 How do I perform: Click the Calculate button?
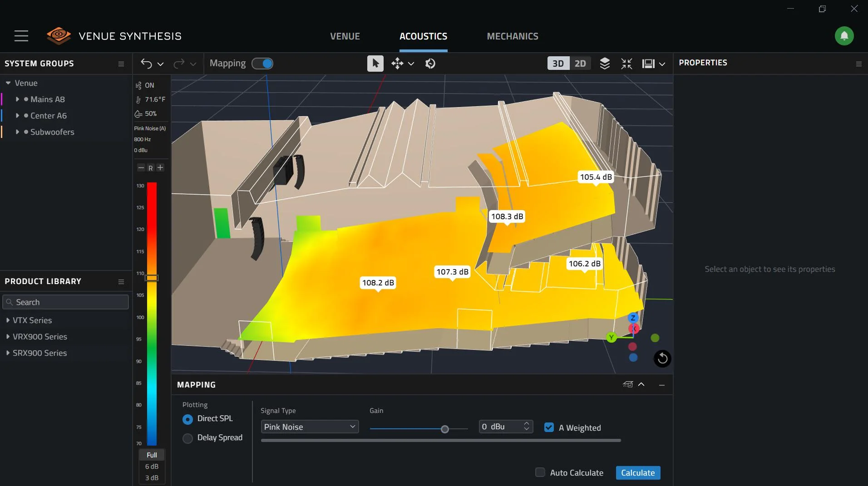point(637,472)
